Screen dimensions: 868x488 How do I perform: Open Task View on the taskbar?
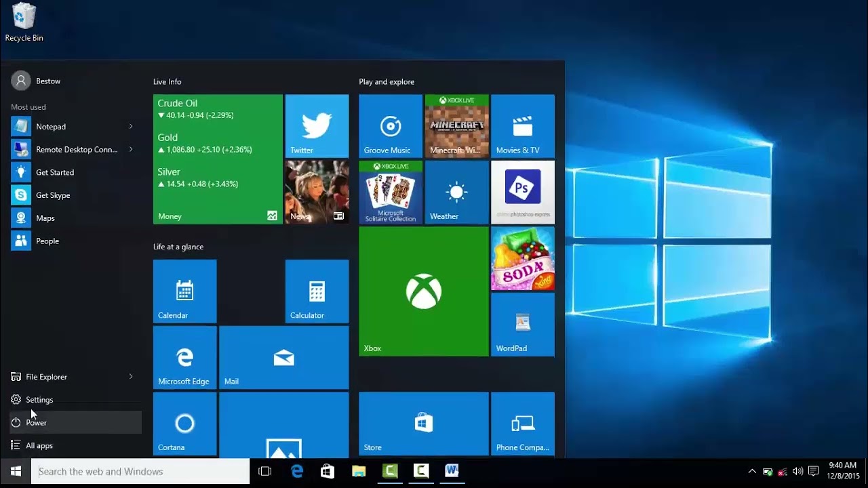pyautogui.click(x=265, y=472)
